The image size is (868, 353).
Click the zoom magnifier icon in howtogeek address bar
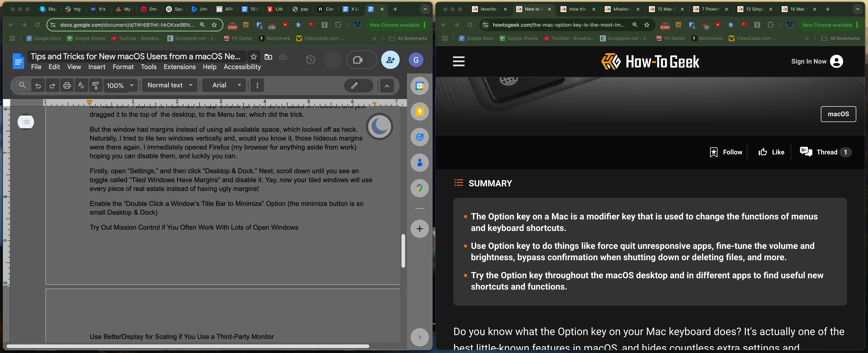tap(635, 25)
